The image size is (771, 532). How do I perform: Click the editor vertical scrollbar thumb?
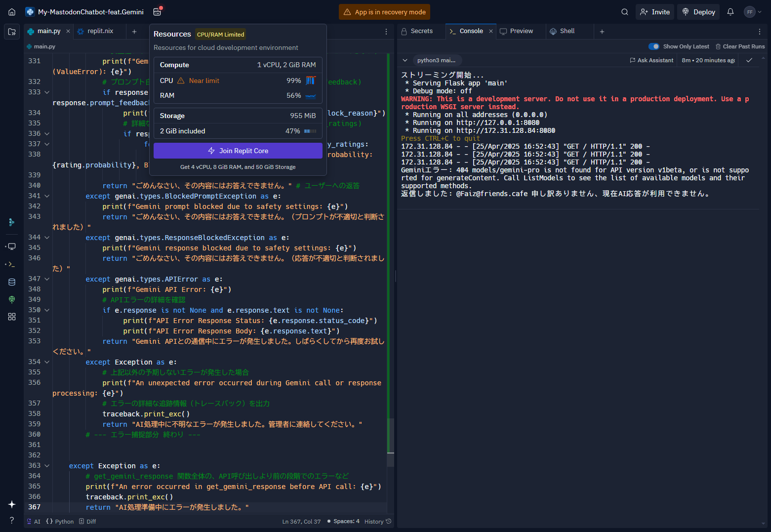pos(390,442)
